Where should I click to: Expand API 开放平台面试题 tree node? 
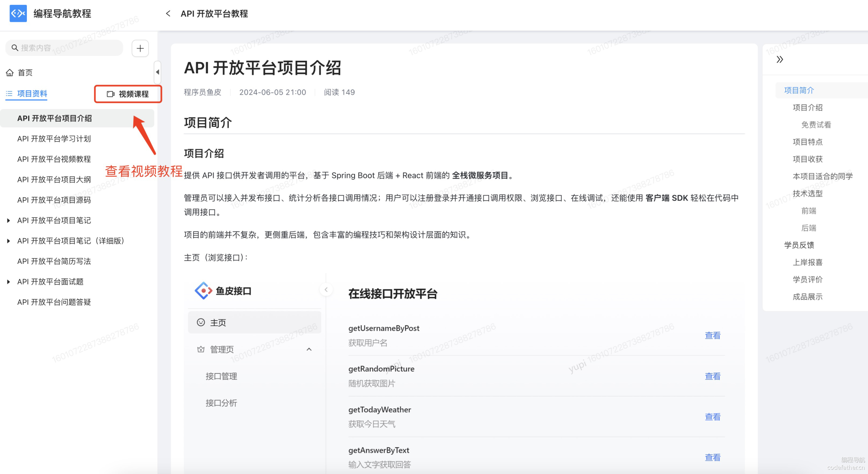pyautogui.click(x=8, y=282)
